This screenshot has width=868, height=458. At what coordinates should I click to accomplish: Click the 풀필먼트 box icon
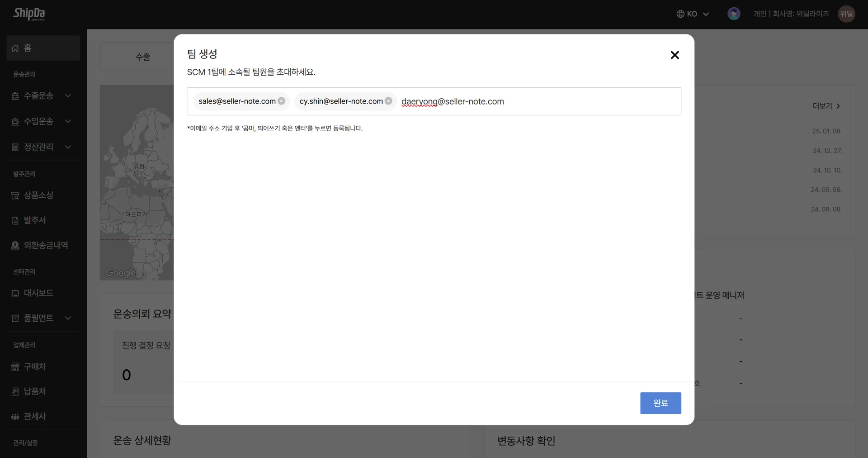tap(15, 318)
